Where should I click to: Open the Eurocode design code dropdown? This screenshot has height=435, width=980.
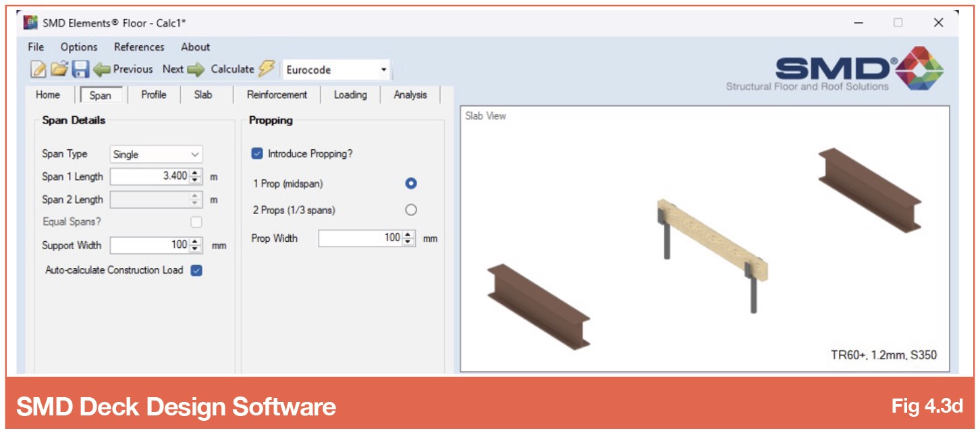tap(335, 70)
